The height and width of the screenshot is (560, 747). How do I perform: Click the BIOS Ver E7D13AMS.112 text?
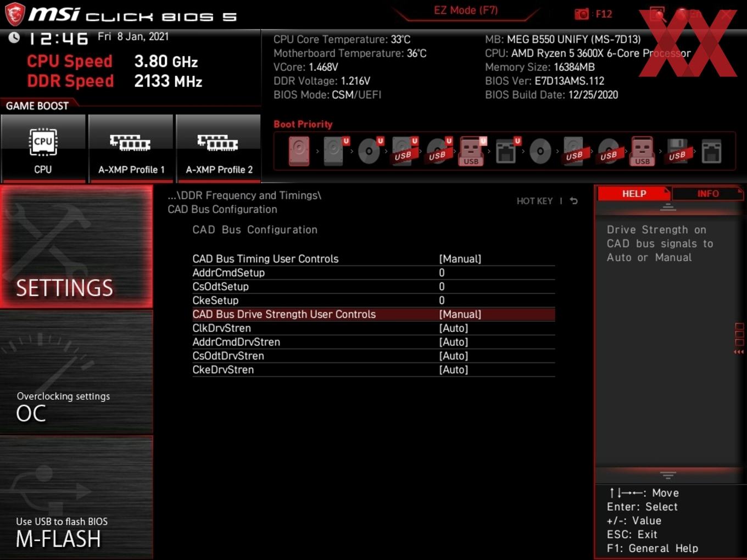click(544, 81)
